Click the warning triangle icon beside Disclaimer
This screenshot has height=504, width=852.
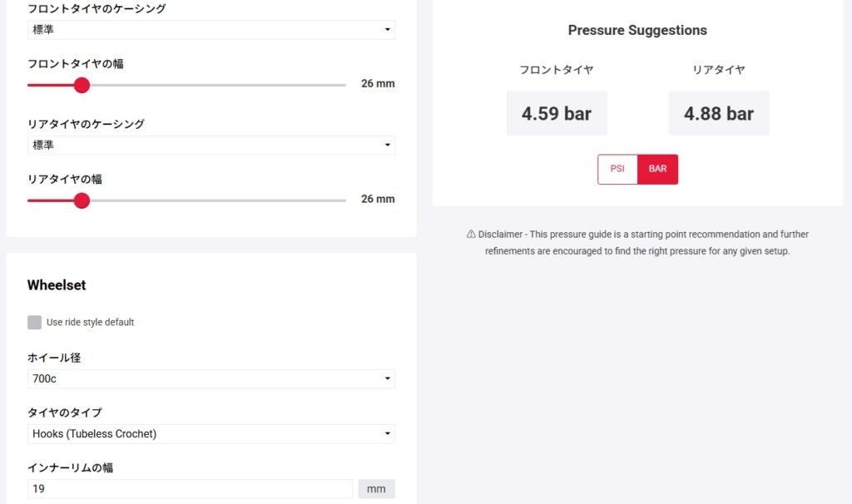pos(471,235)
